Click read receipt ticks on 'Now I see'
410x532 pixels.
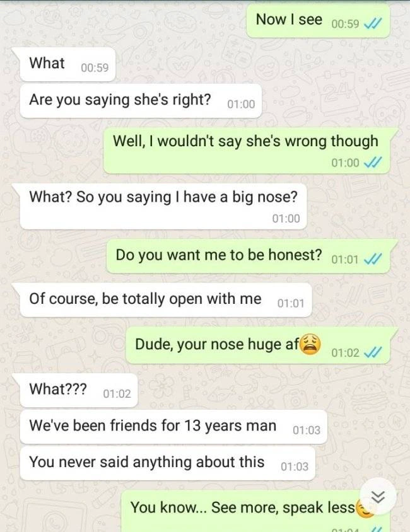coord(372,24)
